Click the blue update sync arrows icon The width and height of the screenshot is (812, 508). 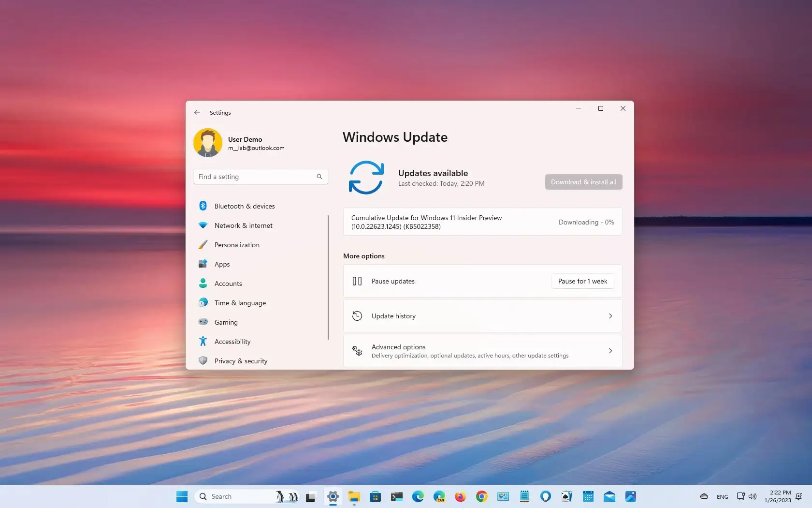[366, 178]
